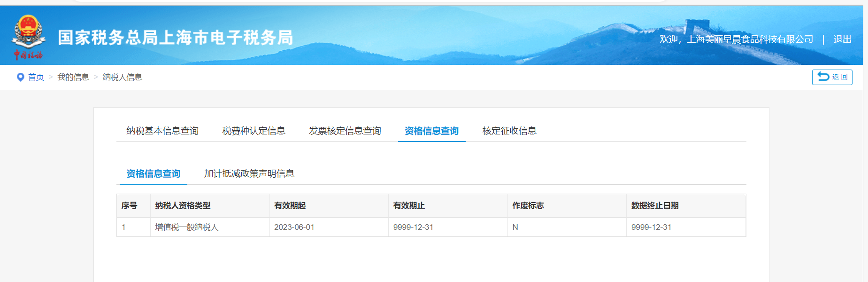The height and width of the screenshot is (282, 868).
Task: Click the 作废标志 column header
Action: pos(528,205)
